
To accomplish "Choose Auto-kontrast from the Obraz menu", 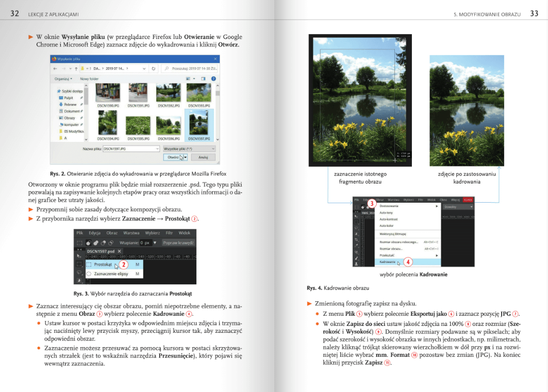I will tap(408, 219).
